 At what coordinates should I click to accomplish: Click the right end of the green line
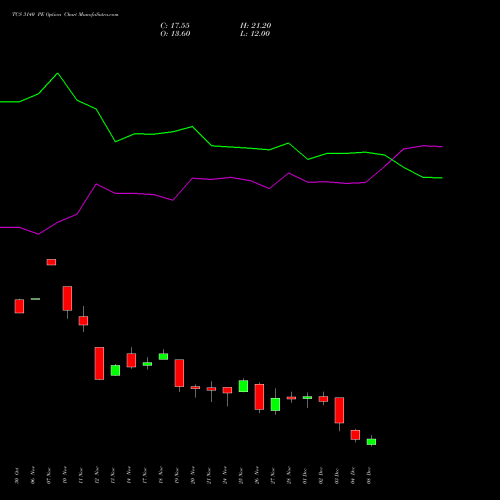point(442,178)
